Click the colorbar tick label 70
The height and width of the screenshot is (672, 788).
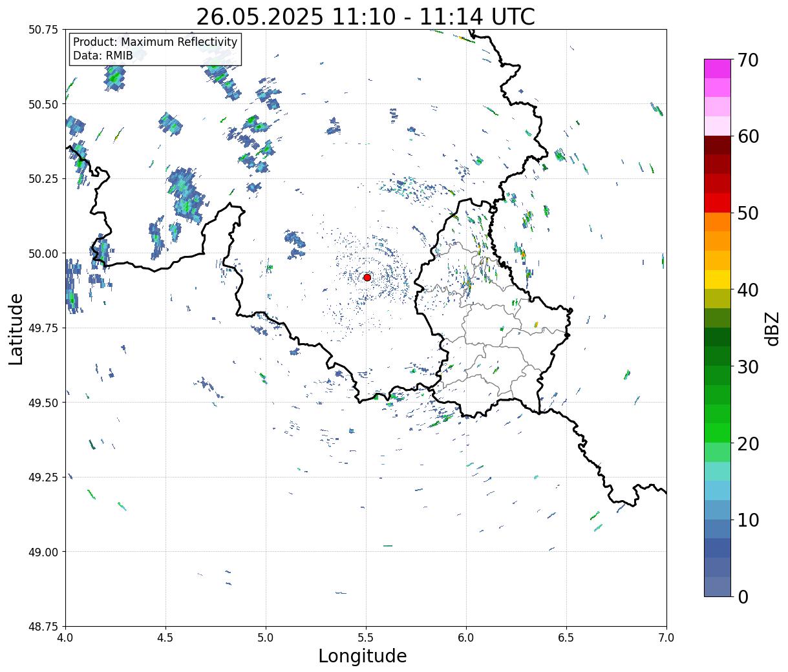tap(749, 60)
